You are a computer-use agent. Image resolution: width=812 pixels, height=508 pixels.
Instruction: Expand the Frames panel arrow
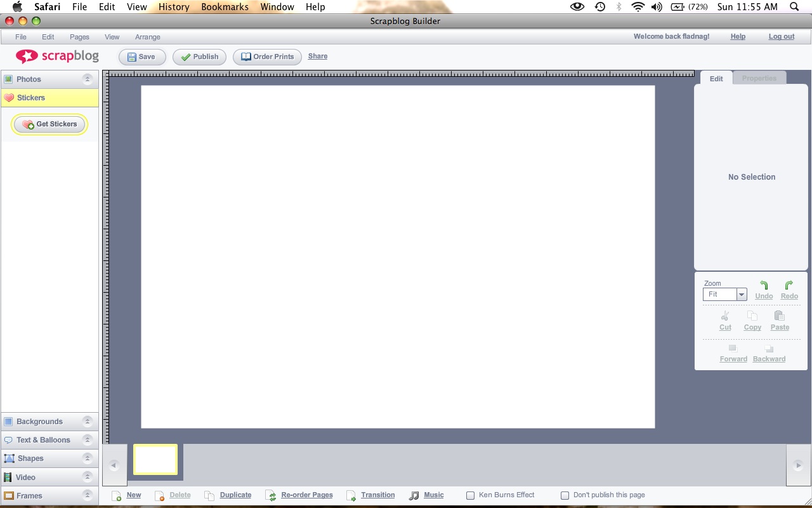(x=88, y=495)
